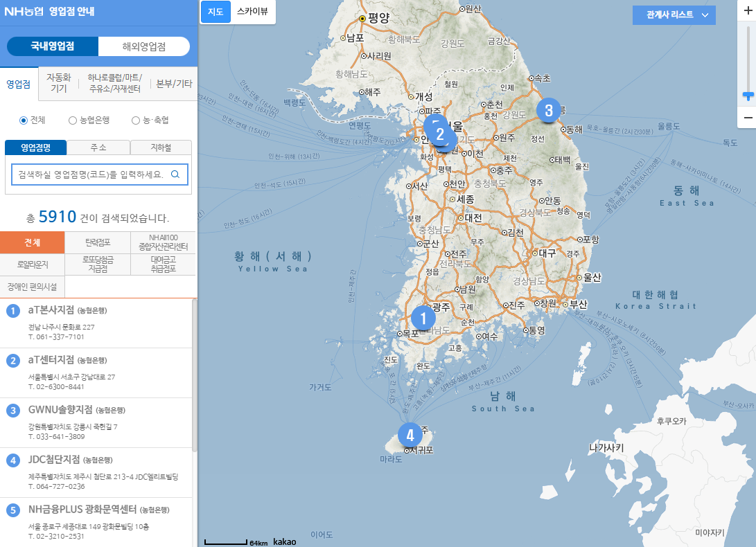This screenshot has width=756, height=547.
Task: Click address 서울특별시 서초구 강남대로 27
Action: coord(71,377)
